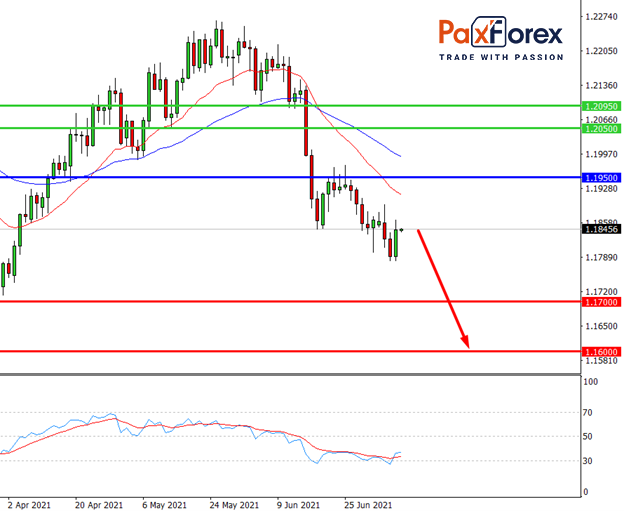
Task: Click the RSI 50 level label
Action: (588, 437)
